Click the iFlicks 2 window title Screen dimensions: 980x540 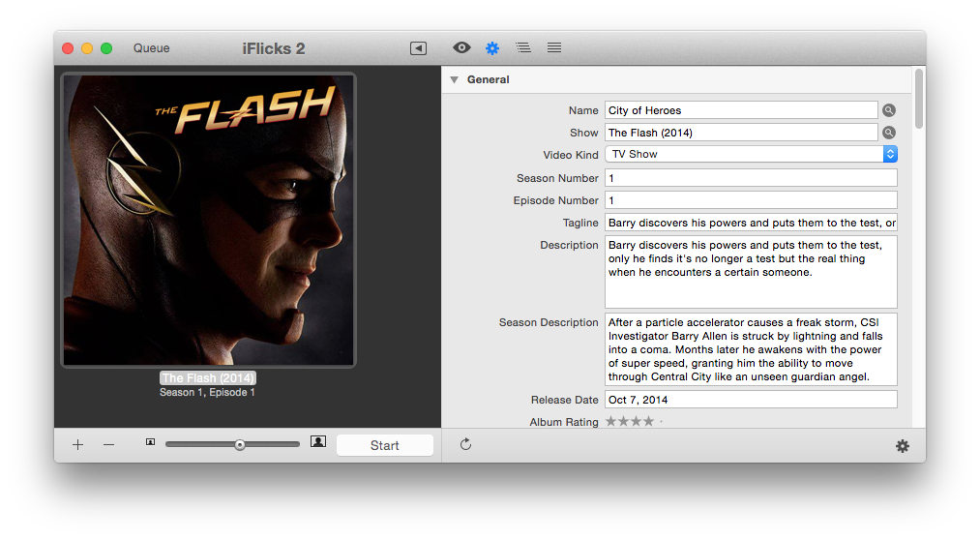pyautogui.click(x=274, y=48)
